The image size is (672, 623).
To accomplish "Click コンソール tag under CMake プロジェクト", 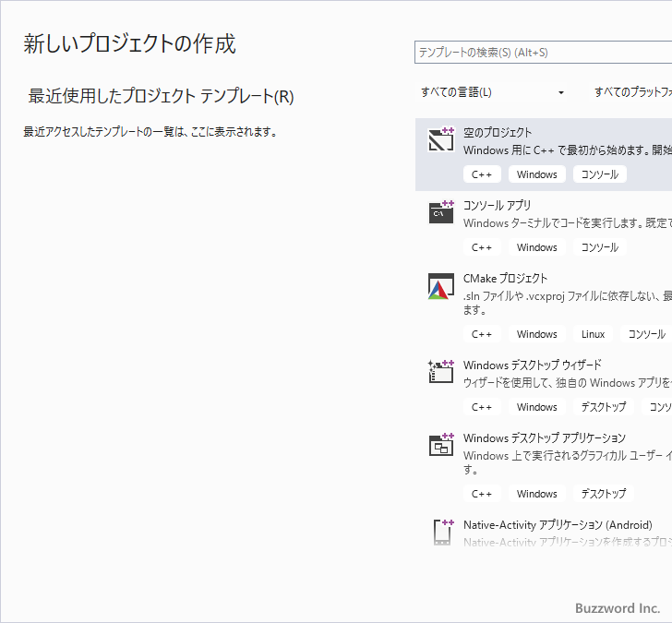I will pos(646,334).
